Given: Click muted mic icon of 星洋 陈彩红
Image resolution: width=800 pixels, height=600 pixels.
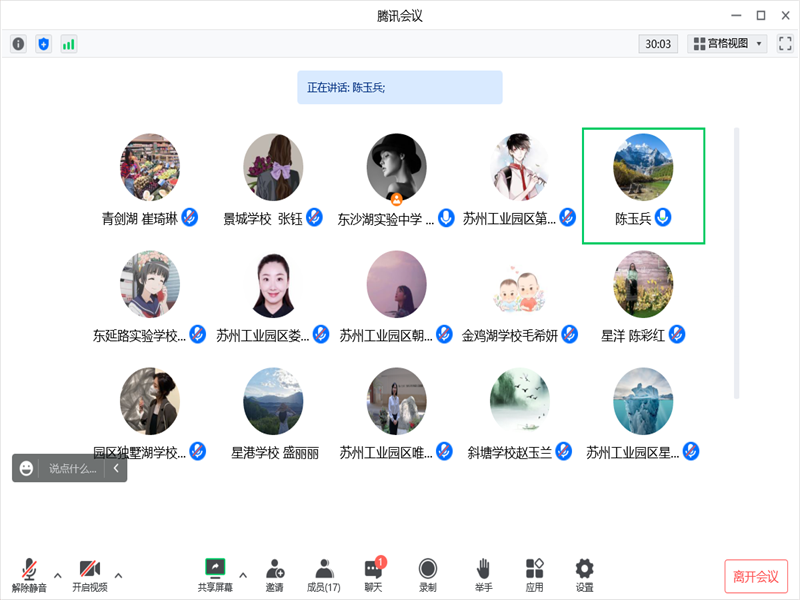Looking at the screenshot, I should (x=677, y=335).
